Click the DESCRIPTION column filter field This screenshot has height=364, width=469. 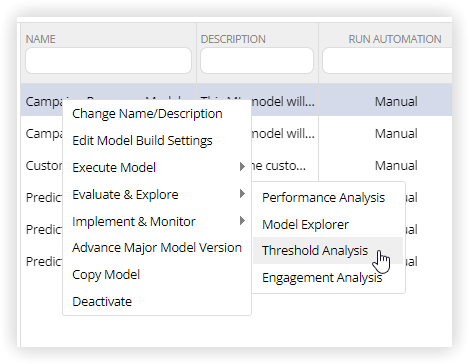coord(257,61)
